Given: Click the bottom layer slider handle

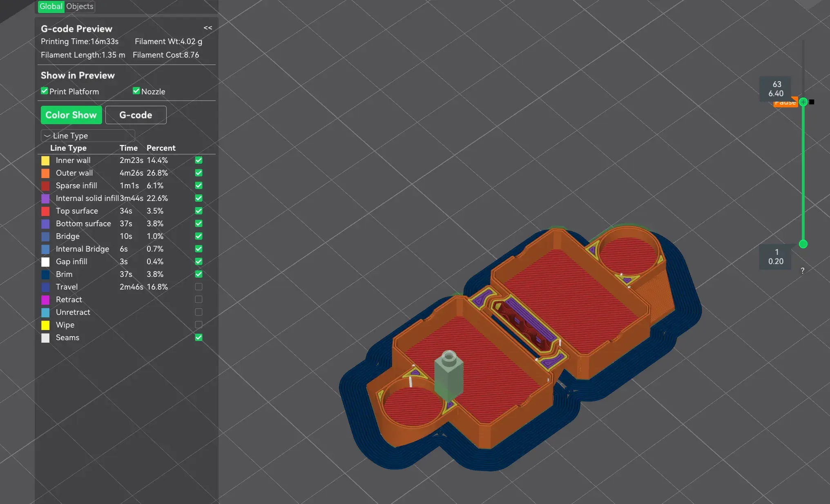Looking at the screenshot, I should click(803, 244).
